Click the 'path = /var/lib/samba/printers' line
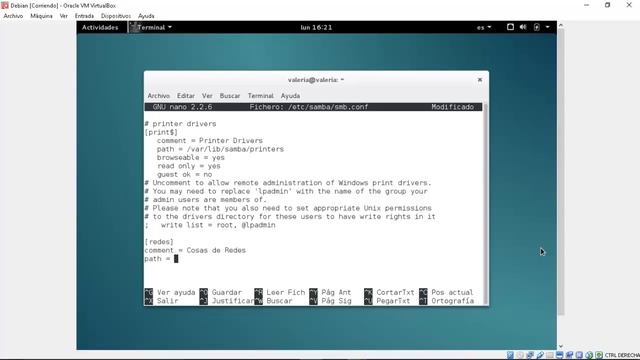640x360 pixels. pos(220,149)
